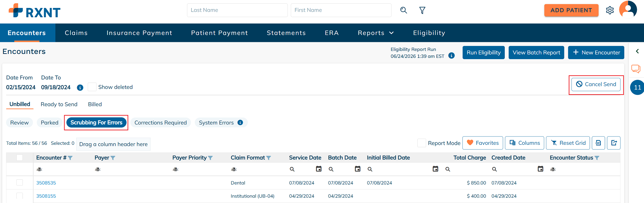Click the Cancel Send button
Viewport: 644px width, 203px height.
tap(596, 84)
